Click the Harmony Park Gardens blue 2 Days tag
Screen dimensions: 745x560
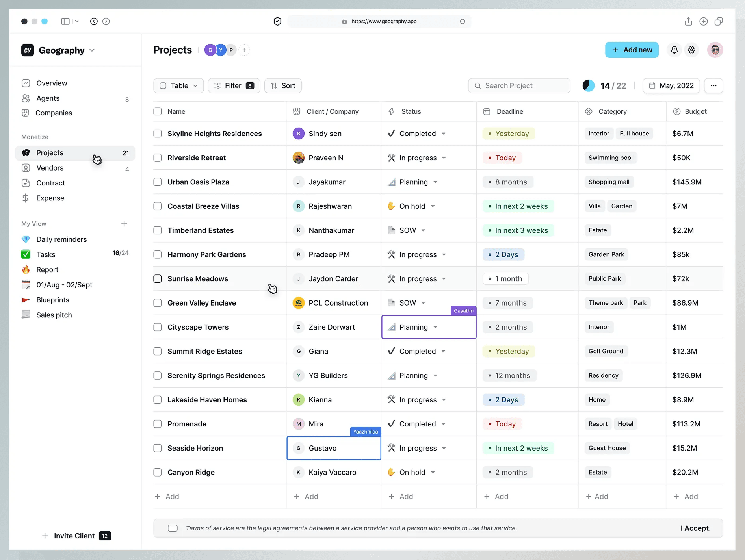coord(503,254)
